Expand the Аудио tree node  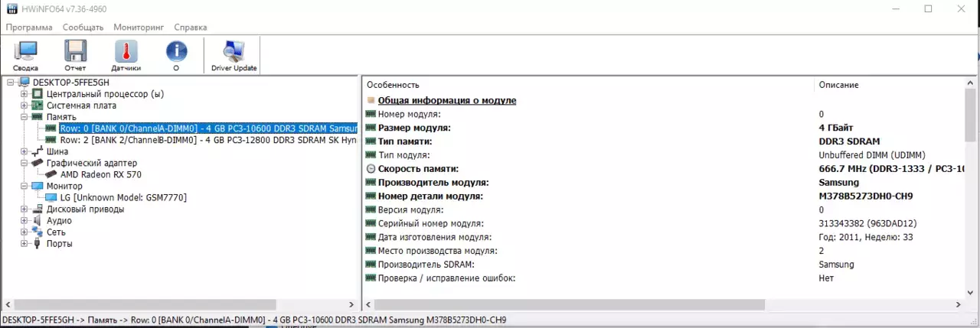24,220
